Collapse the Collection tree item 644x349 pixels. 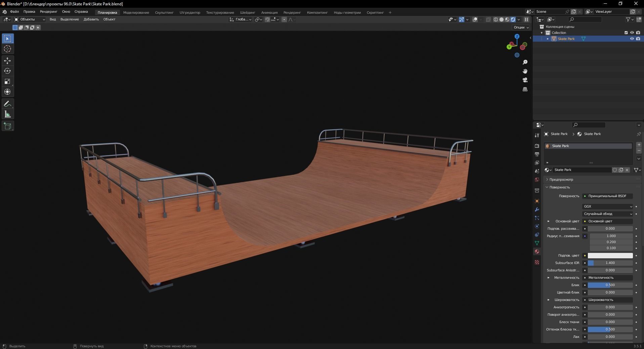542,33
